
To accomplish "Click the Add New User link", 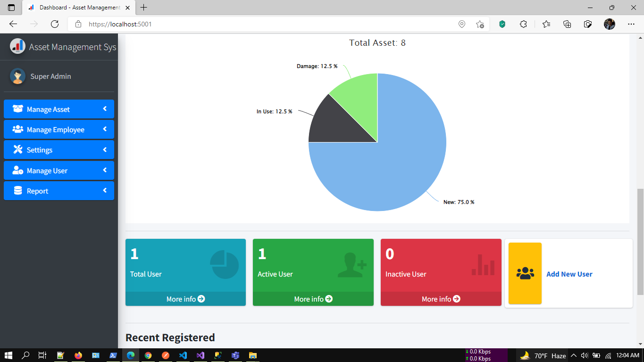I will pos(569,274).
